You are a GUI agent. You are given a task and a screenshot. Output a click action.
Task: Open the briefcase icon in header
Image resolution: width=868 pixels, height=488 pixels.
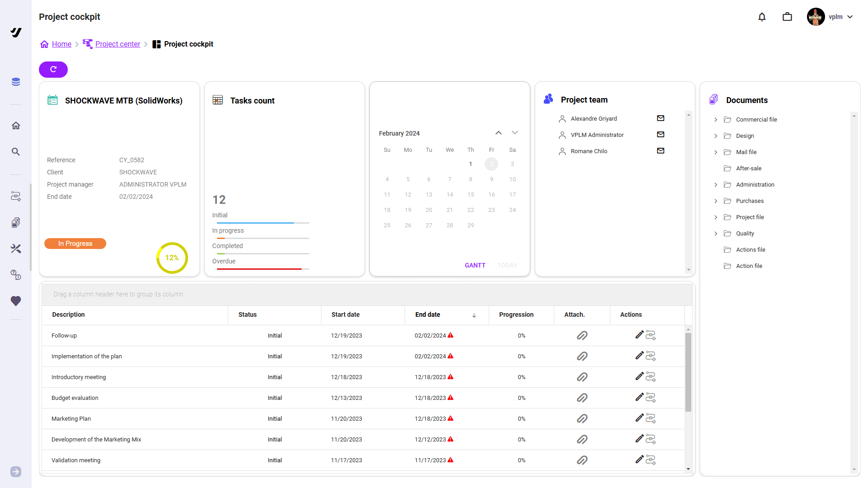click(x=787, y=17)
